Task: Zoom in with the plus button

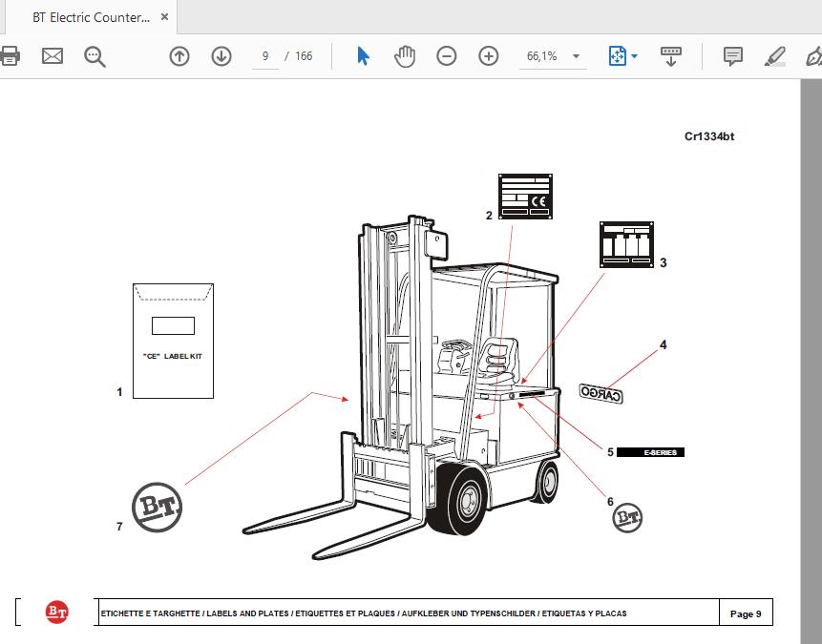Action: 489,56
